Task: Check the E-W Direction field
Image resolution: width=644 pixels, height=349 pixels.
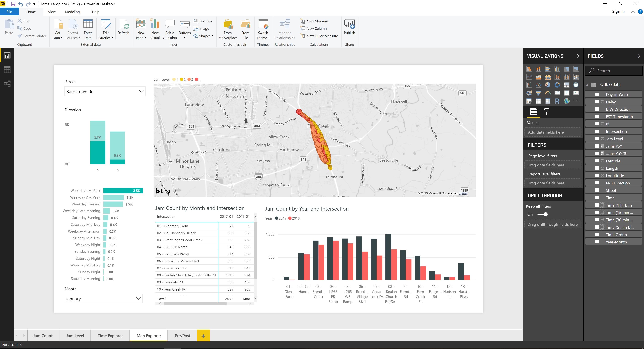Action: pyautogui.click(x=597, y=109)
